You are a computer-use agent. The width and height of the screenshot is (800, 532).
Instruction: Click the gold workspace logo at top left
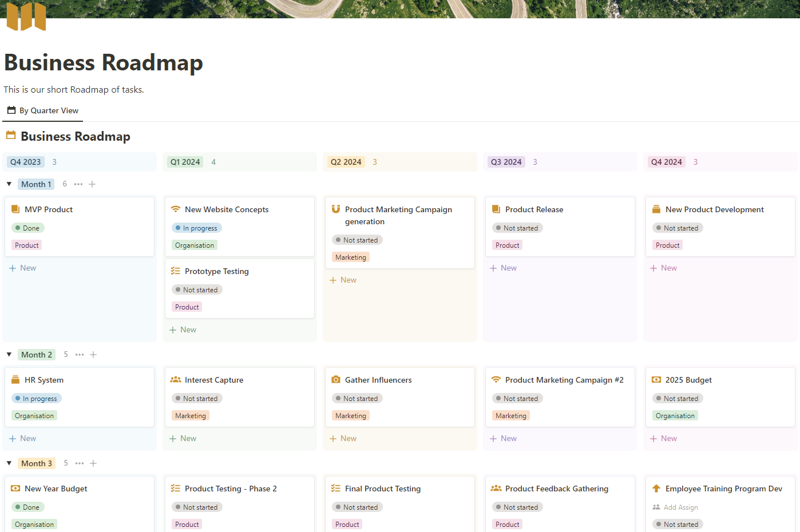click(x=26, y=17)
